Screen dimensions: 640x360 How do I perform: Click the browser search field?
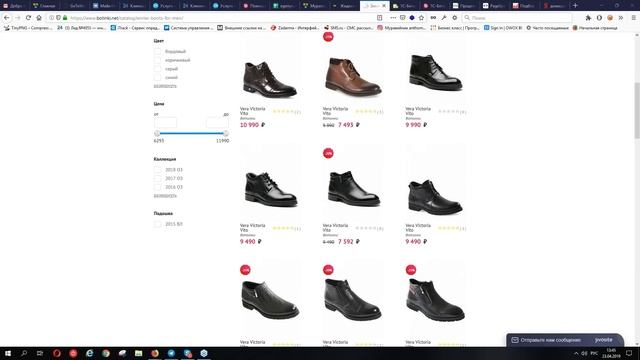click(x=517, y=18)
